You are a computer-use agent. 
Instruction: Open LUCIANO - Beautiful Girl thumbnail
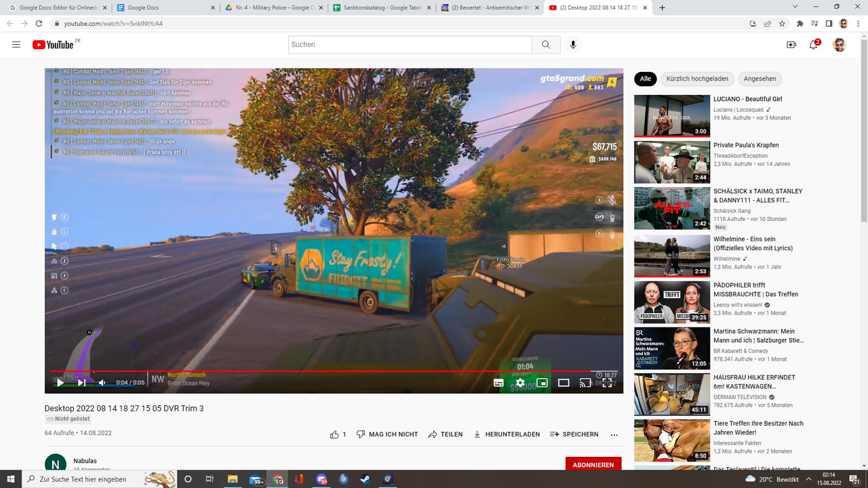click(672, 116)
